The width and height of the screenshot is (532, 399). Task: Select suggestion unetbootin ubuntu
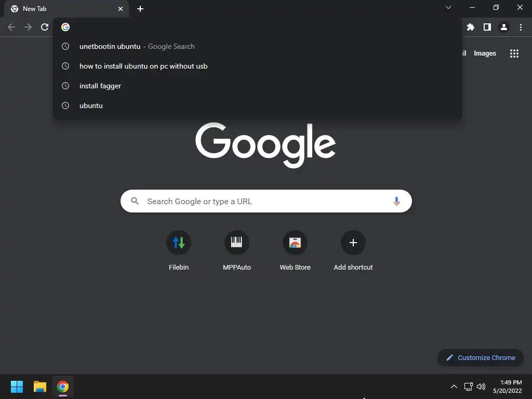(x=258, y=46)
